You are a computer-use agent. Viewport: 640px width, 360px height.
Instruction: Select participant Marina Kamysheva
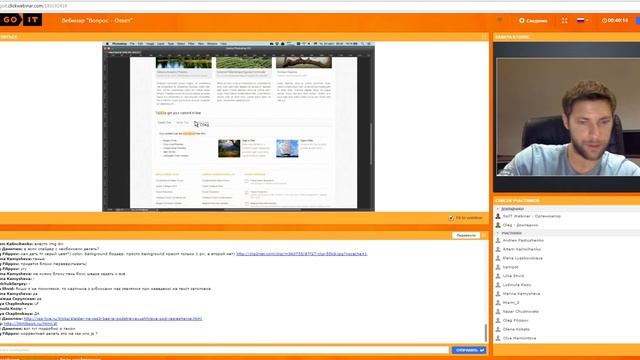pyautogui.click(x=522, y=294)
